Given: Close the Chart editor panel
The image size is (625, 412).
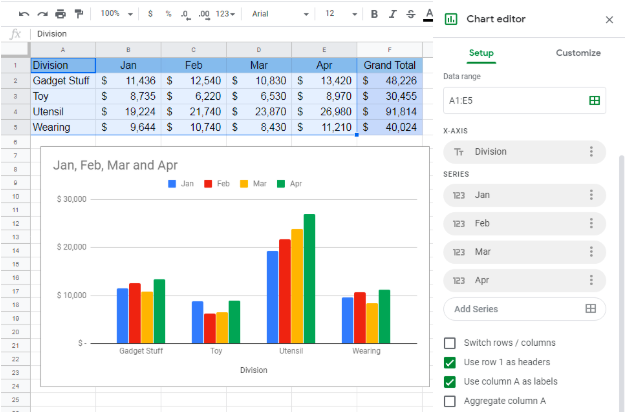Looking at the screenshot, I should pos(609,20).
